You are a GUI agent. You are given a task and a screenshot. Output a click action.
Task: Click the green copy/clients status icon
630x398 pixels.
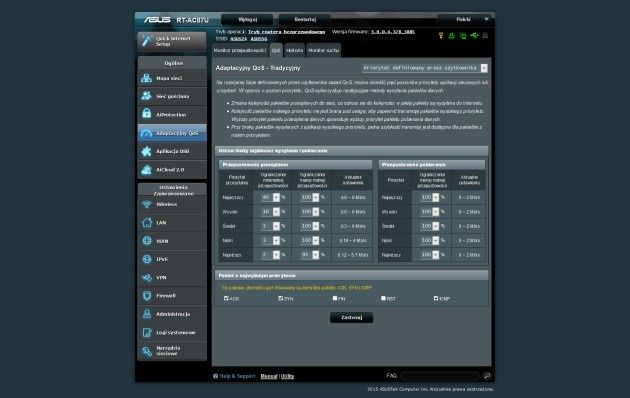(x=463, y=36)
